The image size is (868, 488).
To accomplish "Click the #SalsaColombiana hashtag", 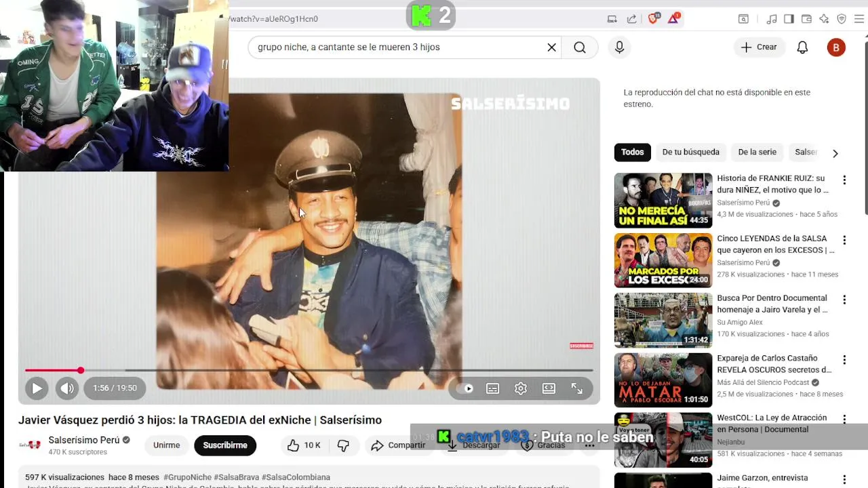I will point(296,477).
